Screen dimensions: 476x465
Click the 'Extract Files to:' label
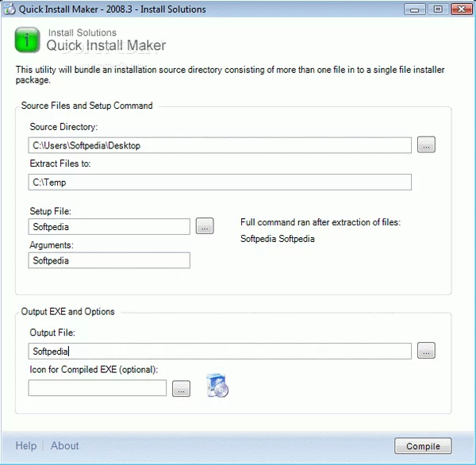pyautogui.click(x=60, y=163)
